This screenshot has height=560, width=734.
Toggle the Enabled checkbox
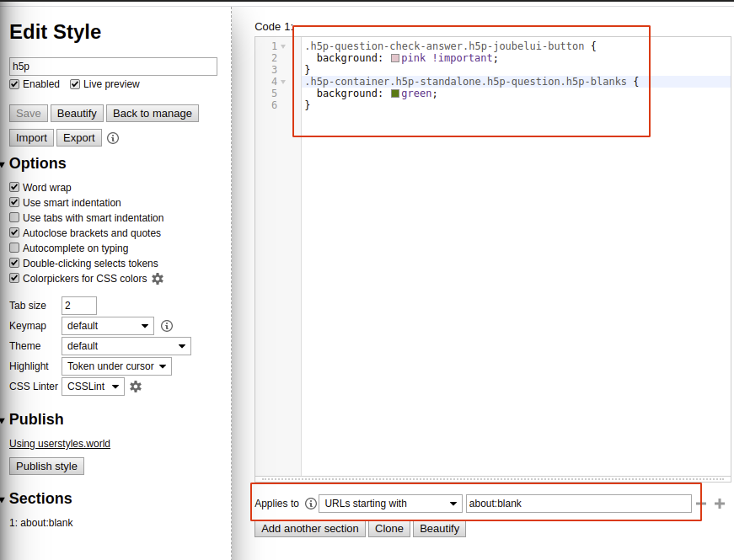tap(14, 84)
